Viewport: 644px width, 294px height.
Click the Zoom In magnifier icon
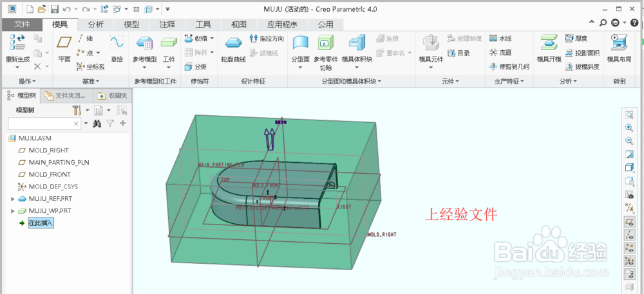pyautogui.click(x=629, y=128)
